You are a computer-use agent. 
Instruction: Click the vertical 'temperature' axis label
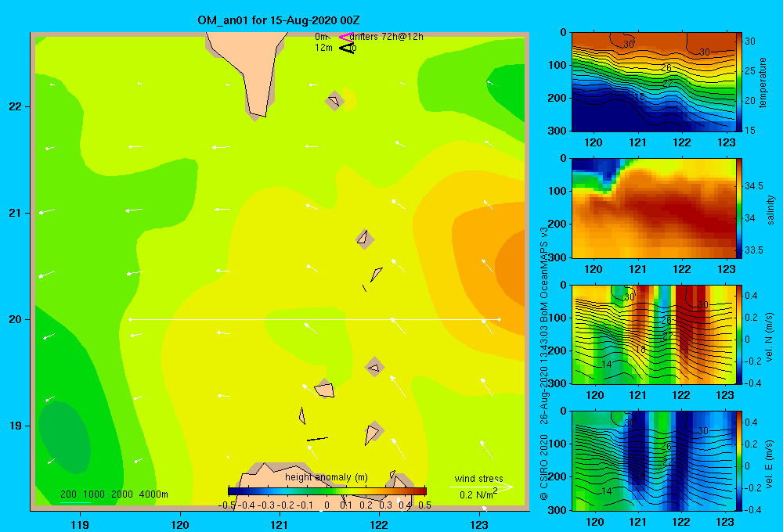coord(763,82)
